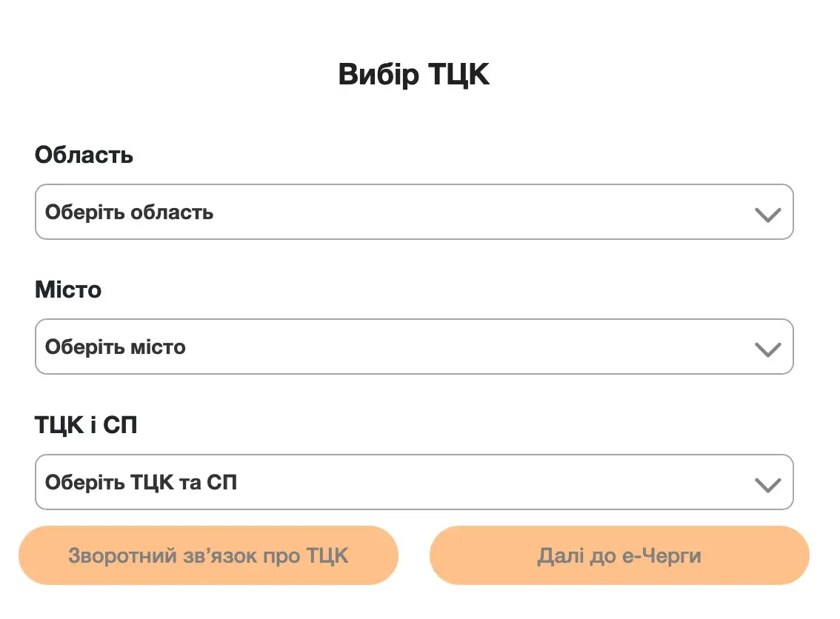840x619 pixels.
Task: Click the Оберіть місто placeholder text
Action: pyautogui.click(x=116, y=347)
